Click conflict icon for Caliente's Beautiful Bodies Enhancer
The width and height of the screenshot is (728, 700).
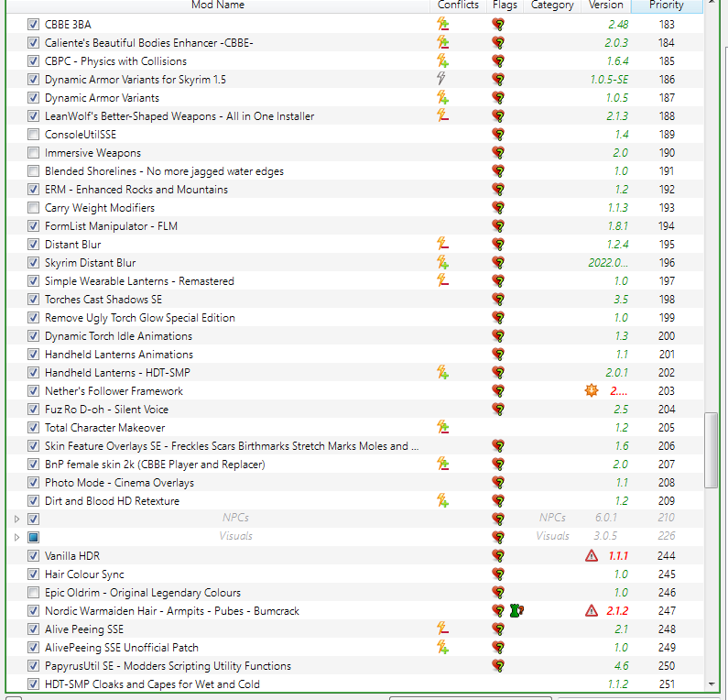click(x=442, y=42)
